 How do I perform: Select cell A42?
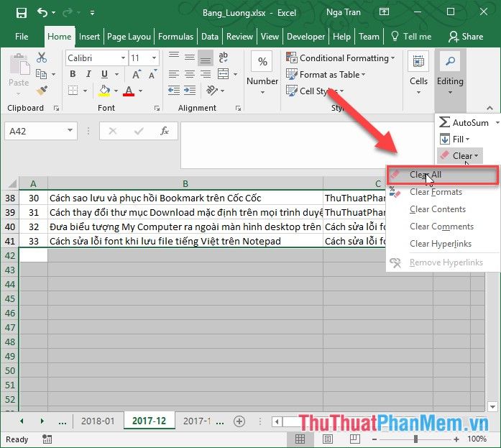tap(33, 255)
